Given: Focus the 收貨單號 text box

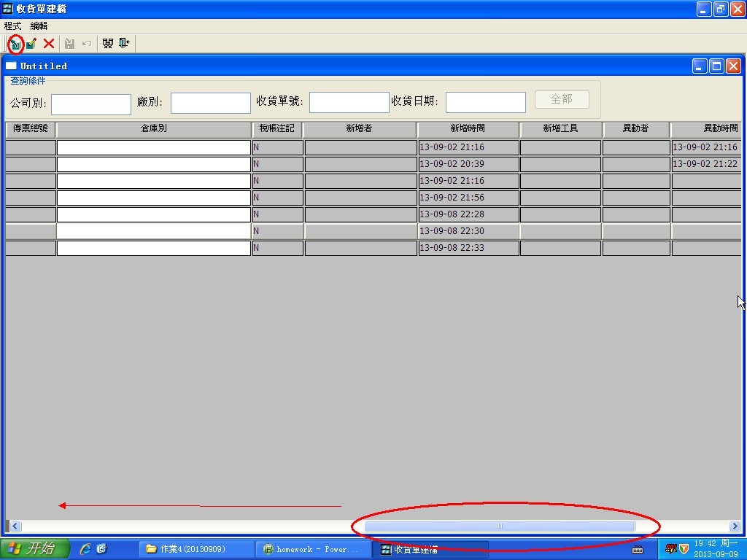Looking at the screenshot, I should [349, 103].
